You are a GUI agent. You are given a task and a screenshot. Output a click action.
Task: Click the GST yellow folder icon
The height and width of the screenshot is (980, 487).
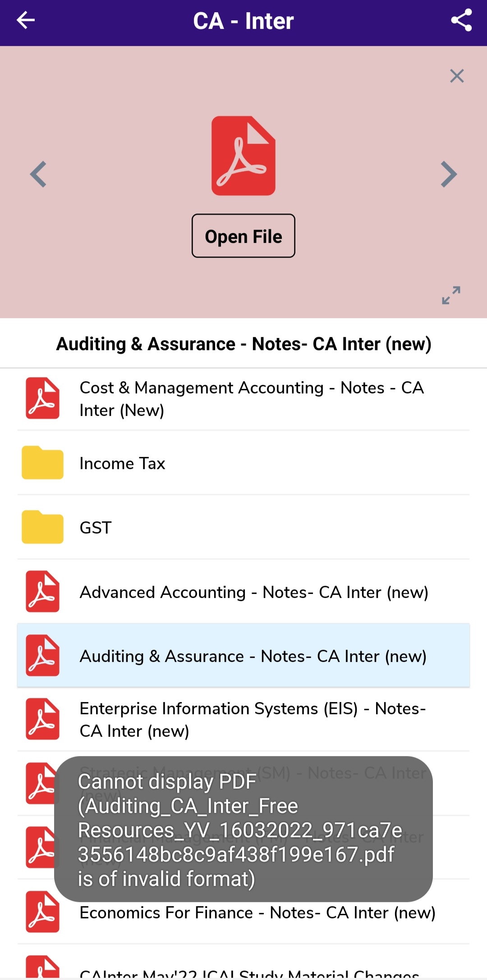[x=42, y=527]
